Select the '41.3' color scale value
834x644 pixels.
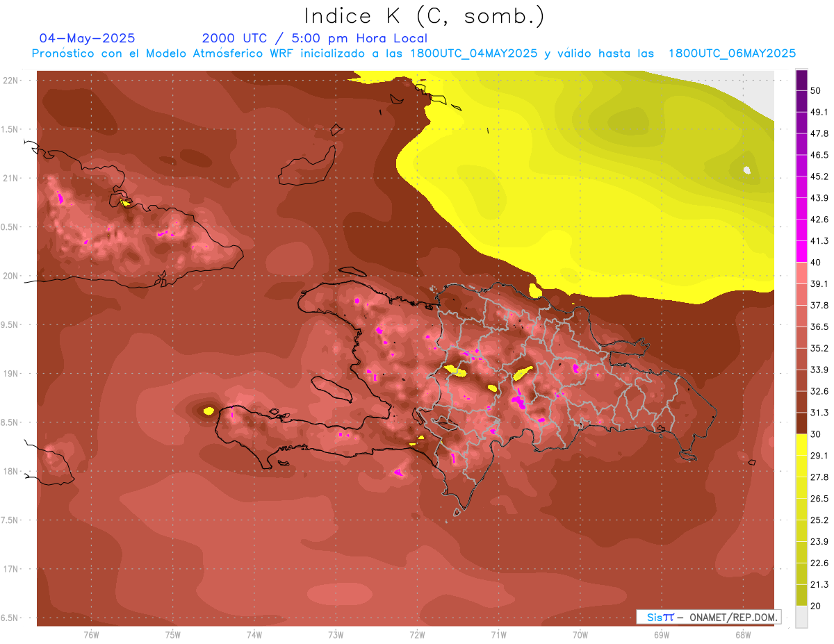pyautogui.click(x=820, y=241)
